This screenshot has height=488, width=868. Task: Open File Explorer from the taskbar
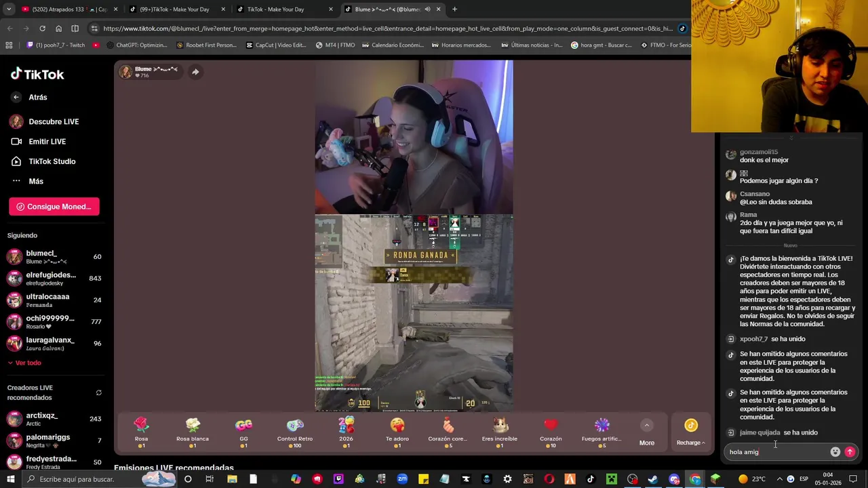[x=232, y=479]
